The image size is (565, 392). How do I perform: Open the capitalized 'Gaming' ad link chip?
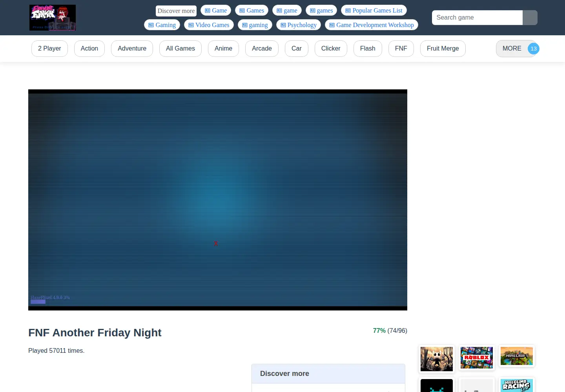click(162, 25)
